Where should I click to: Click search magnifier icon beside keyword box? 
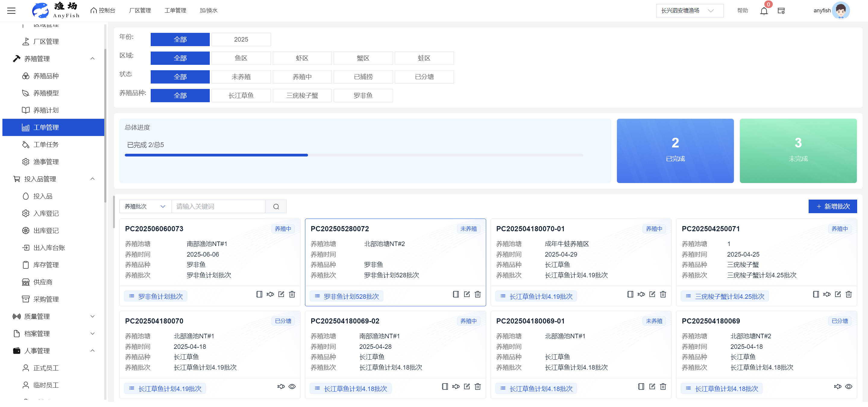[x=276, y=206]
